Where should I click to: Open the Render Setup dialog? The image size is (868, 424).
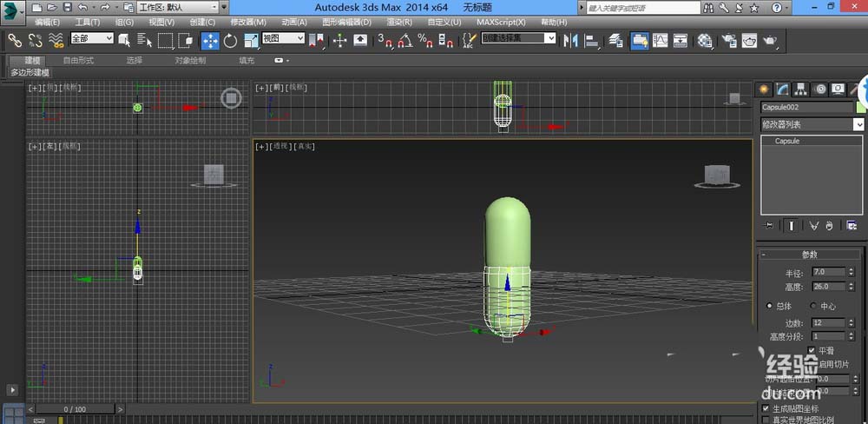click(729, 41)
